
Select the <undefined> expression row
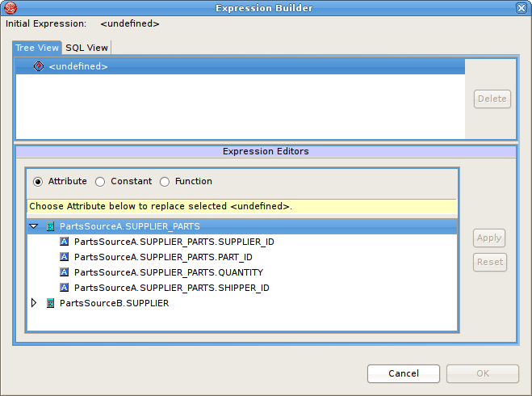click(x=78, y=66)
